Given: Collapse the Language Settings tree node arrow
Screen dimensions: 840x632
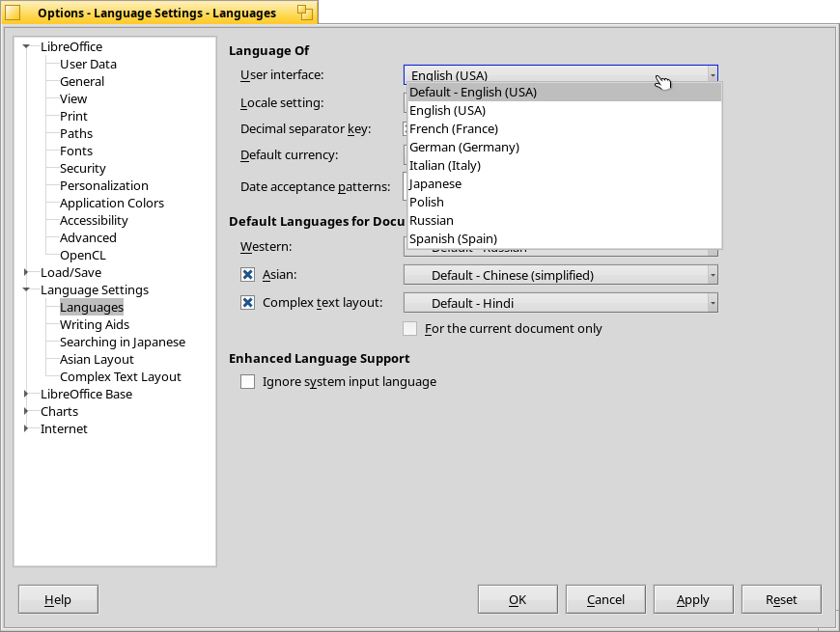Looking at the screenshot, I should (26, 289).
